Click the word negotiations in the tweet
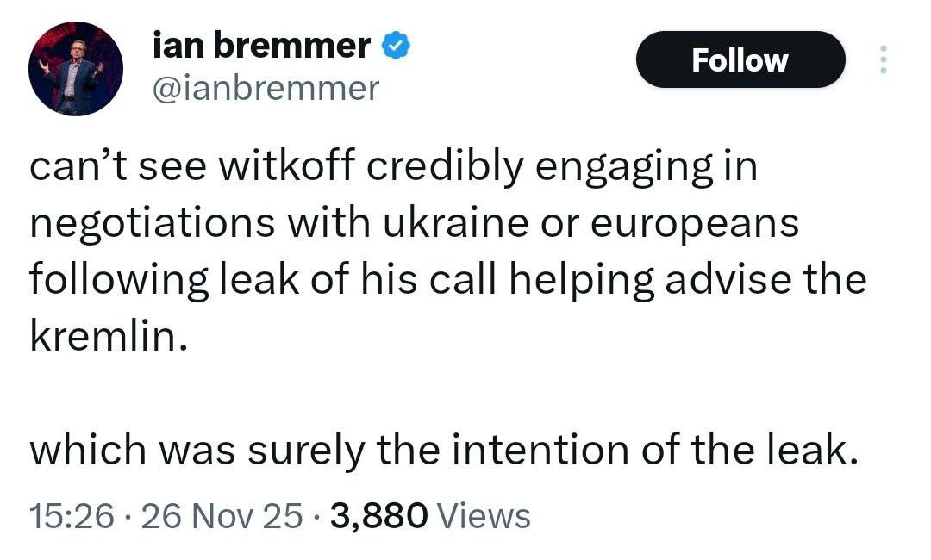 (x=150, y=224)
